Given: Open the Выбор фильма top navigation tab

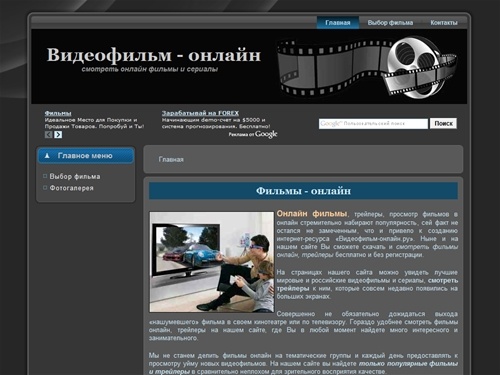Looking at the screenshot, I should pos(390,23).
